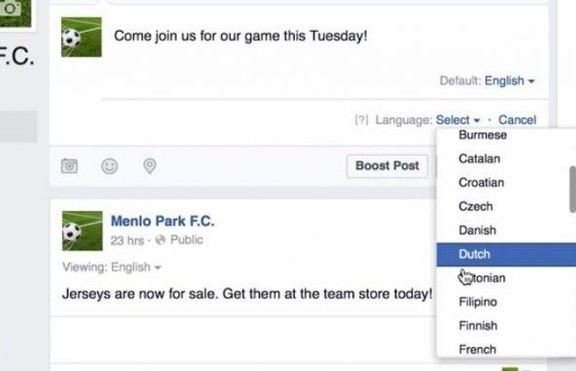Open the emoji feeling picker icon
The height and width of the screenshot is (371, 576).
[x=109, y=166]
